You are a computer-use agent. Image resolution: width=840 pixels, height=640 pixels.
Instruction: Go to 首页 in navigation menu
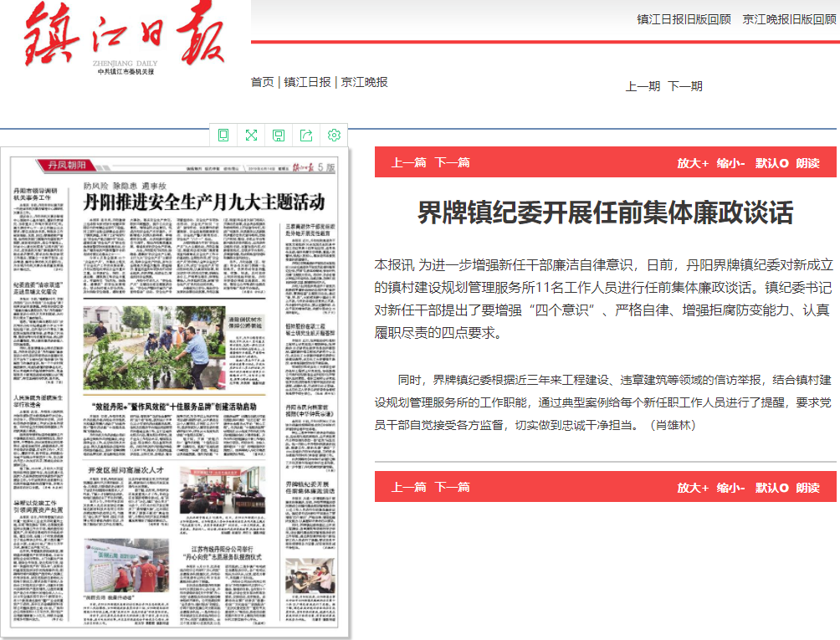(262, 82)
